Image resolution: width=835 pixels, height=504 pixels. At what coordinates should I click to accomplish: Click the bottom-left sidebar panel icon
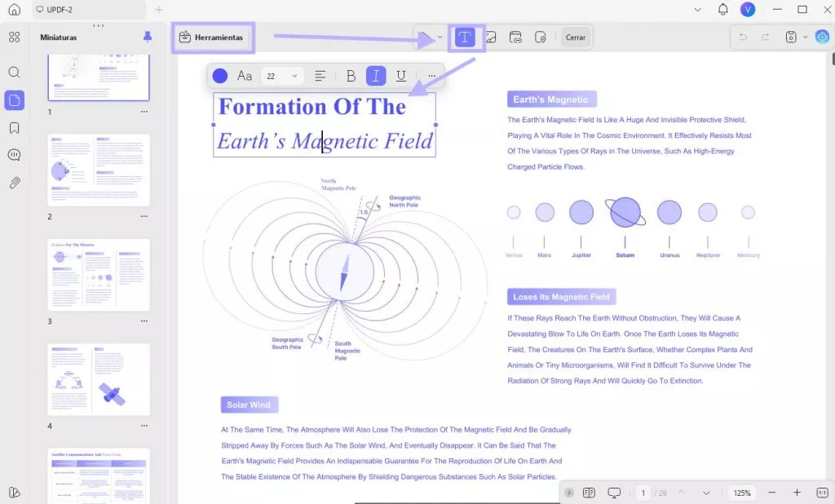(15, 493)
